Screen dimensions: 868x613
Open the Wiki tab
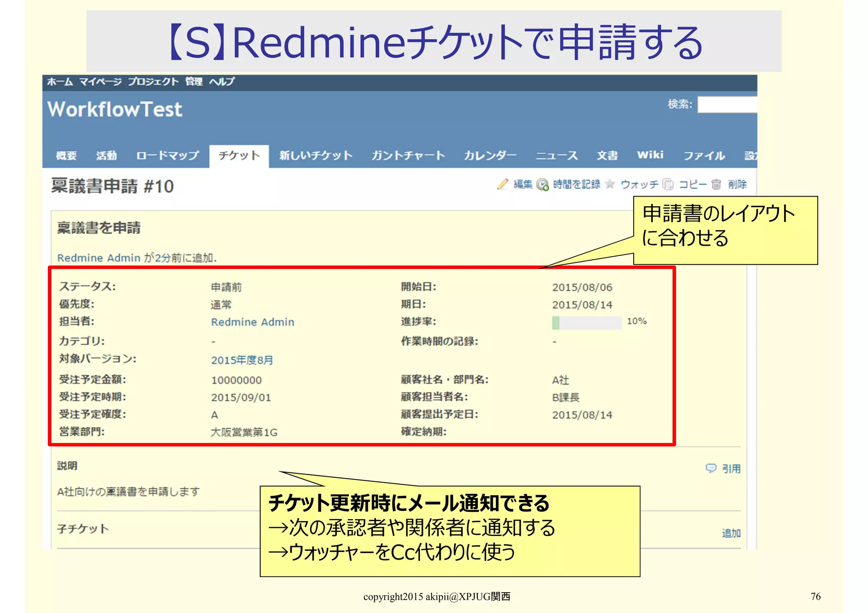click(650, 155)
